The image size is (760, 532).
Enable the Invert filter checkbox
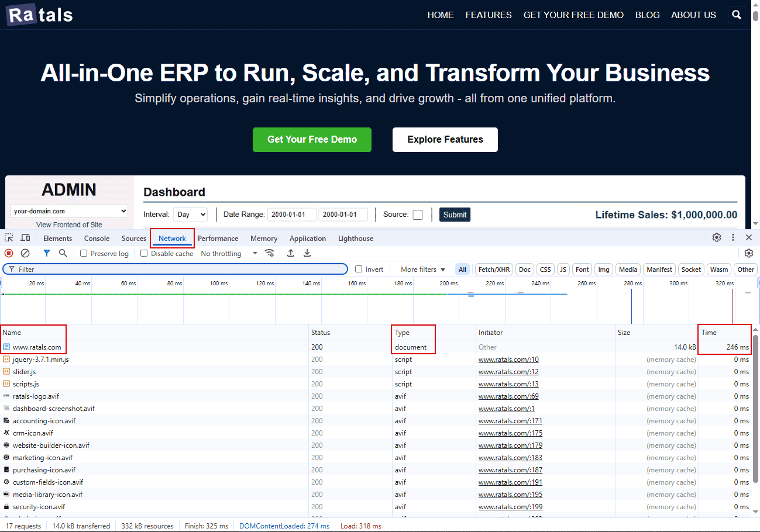click(x=359, y=269)
